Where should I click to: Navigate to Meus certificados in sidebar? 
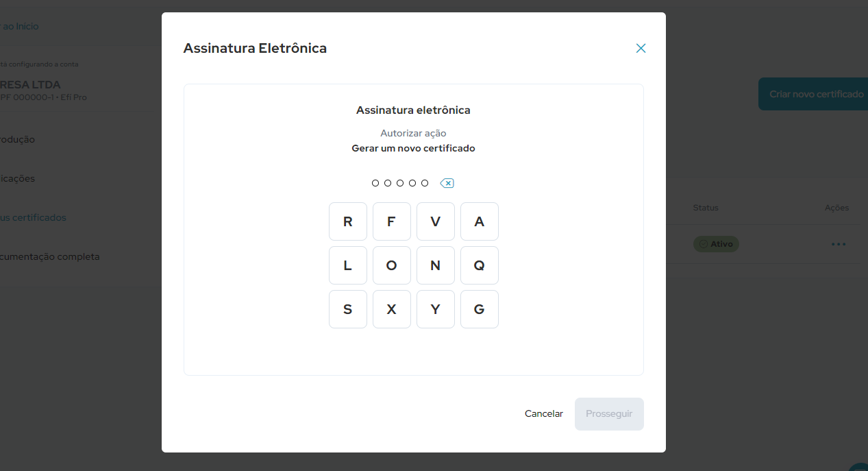(x=34, y=217)
